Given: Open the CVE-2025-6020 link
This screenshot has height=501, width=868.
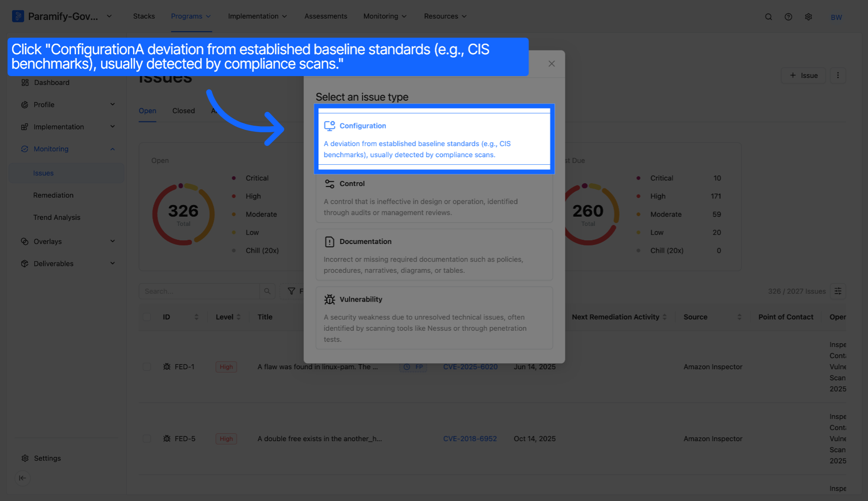Looking at the screenshot, I should (x=470, y=367).
